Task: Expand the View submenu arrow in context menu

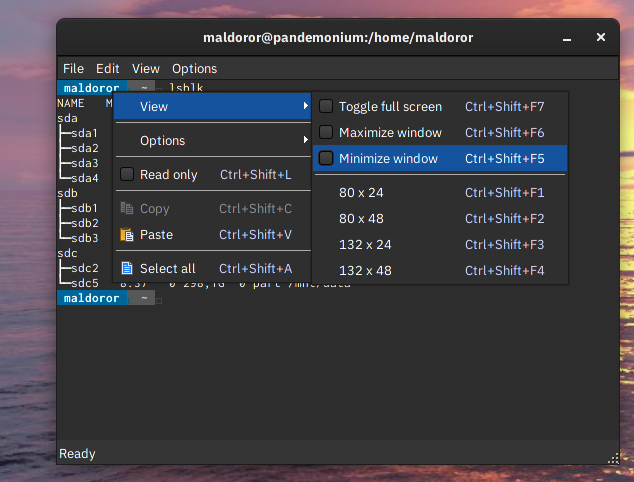Action: tap(306, 107)
